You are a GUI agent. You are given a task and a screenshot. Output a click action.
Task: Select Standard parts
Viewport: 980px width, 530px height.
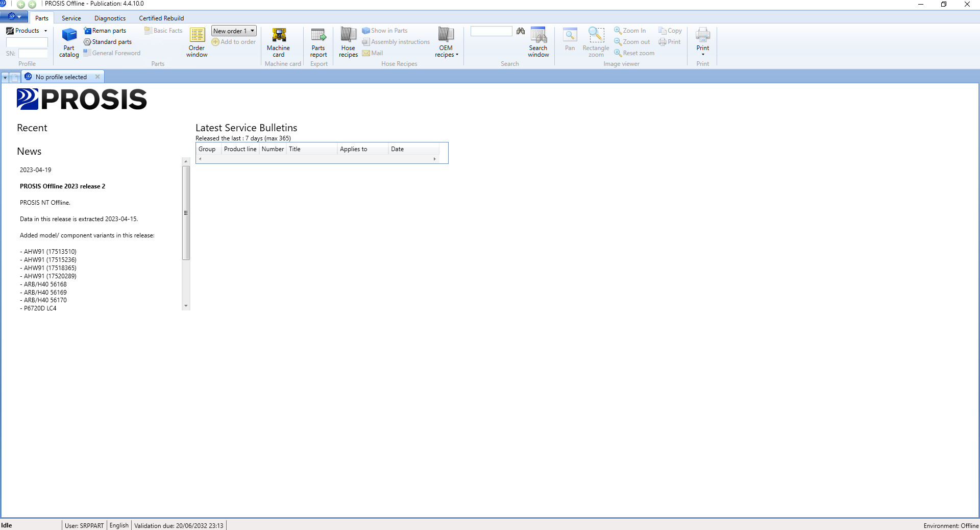[x=108, y=41]
